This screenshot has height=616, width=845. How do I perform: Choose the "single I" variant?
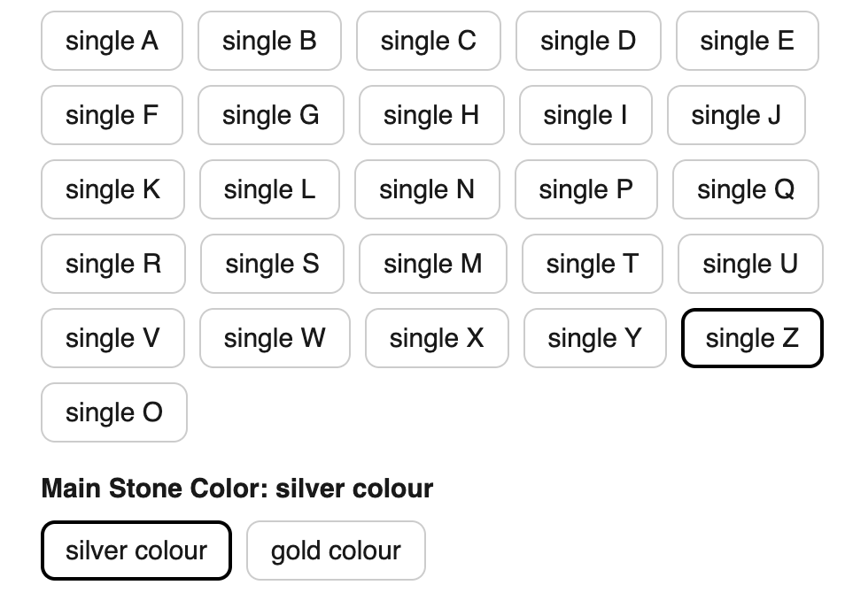click(x=585, y=115)
